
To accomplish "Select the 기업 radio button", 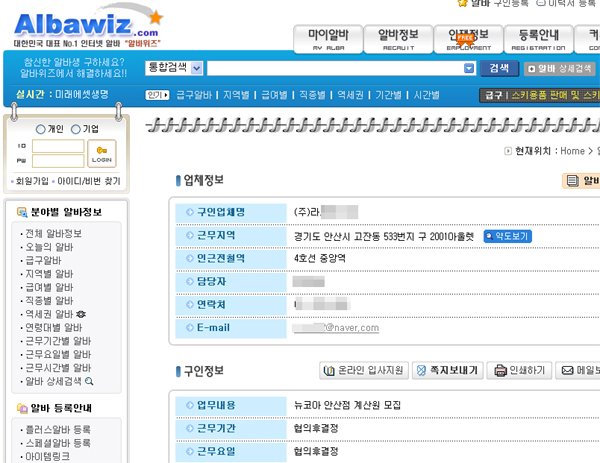I will (x=75, y=129).
